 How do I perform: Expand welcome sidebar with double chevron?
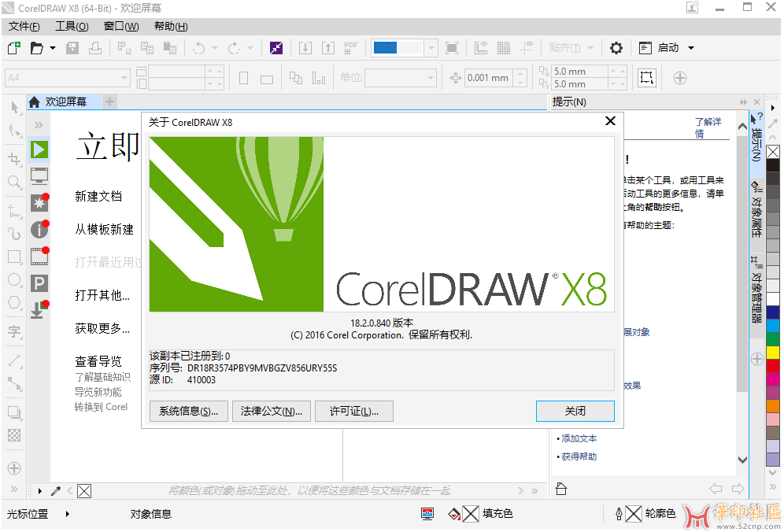pos(39,125)
